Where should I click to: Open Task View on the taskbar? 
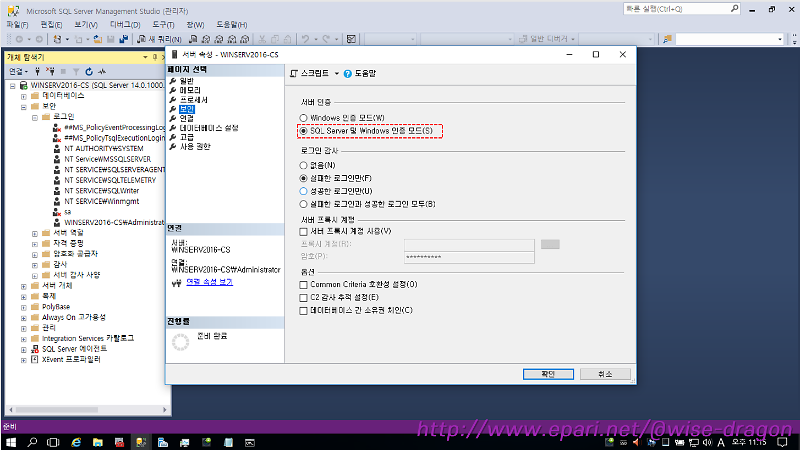[53, 442]
